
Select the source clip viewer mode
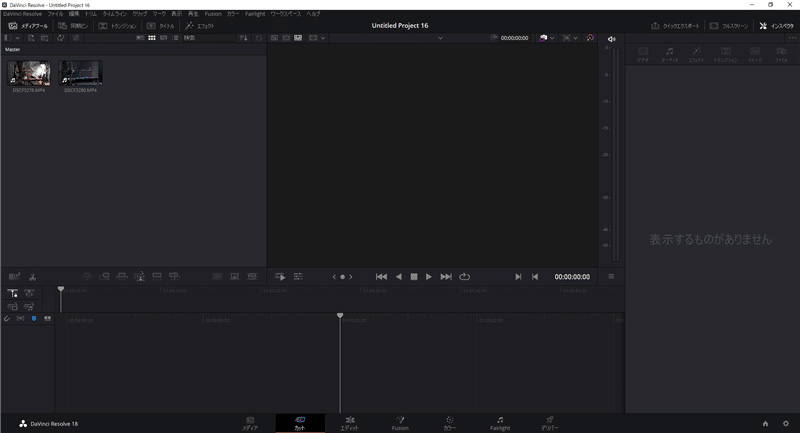pyautogui.click(x=274, y=38)
